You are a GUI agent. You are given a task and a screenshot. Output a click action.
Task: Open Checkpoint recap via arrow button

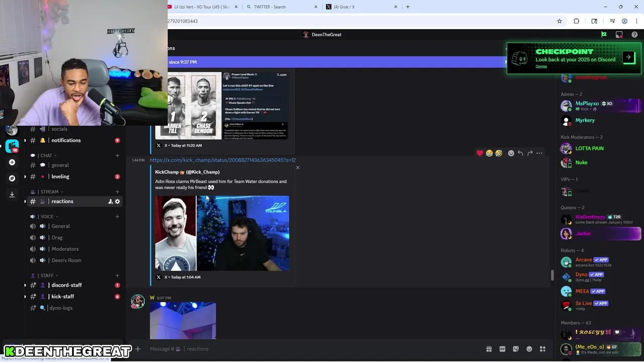click(628, 57)
